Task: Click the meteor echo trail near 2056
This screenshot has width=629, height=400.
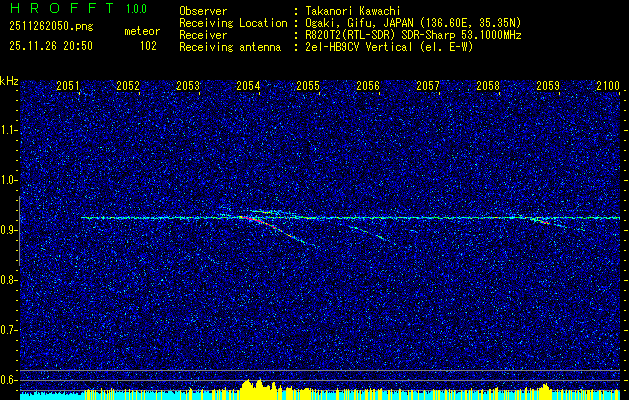Action: pyautogui.click(x=367, y=233)
